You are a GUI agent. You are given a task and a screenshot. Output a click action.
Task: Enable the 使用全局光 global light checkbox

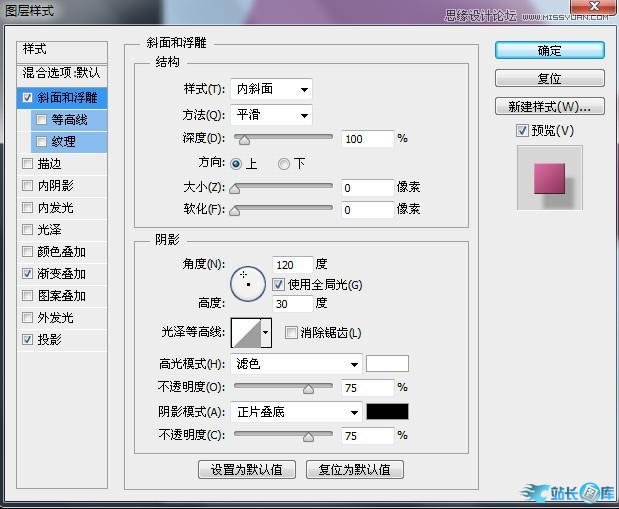(x=279, y=285)
